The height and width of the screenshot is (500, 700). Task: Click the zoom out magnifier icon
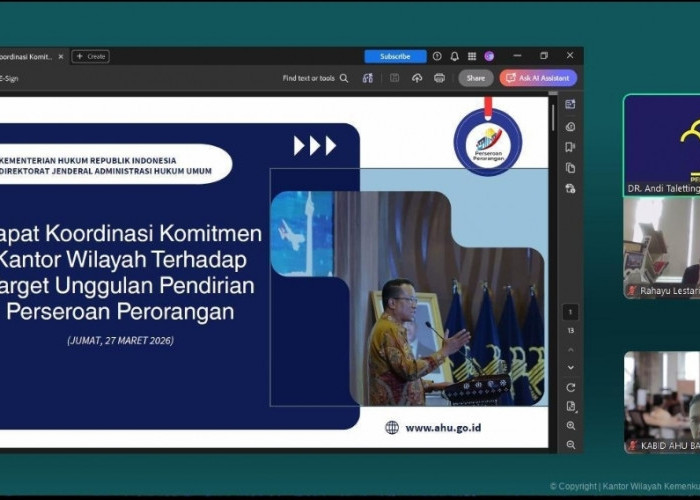click(x=571, y=445)
